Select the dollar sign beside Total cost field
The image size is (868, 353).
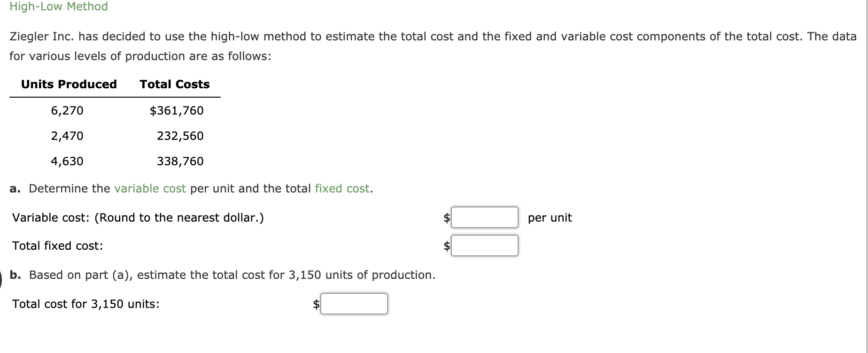(x=316, y=304)
